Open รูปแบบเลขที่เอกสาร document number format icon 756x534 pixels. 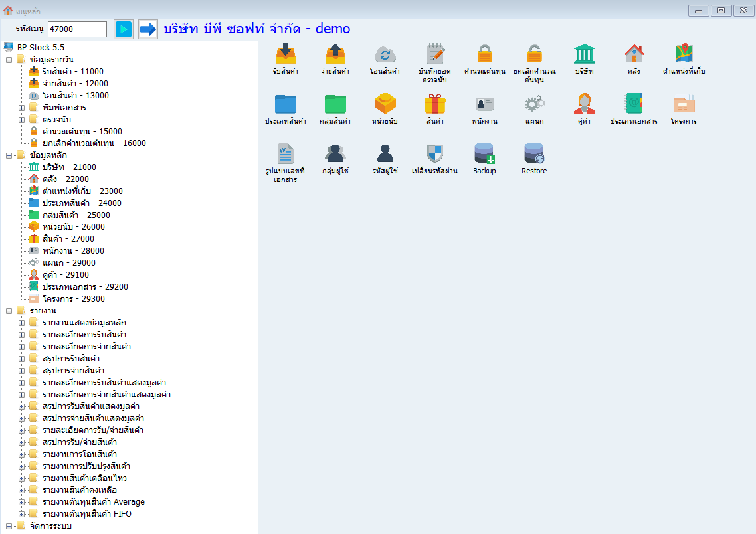286,154
